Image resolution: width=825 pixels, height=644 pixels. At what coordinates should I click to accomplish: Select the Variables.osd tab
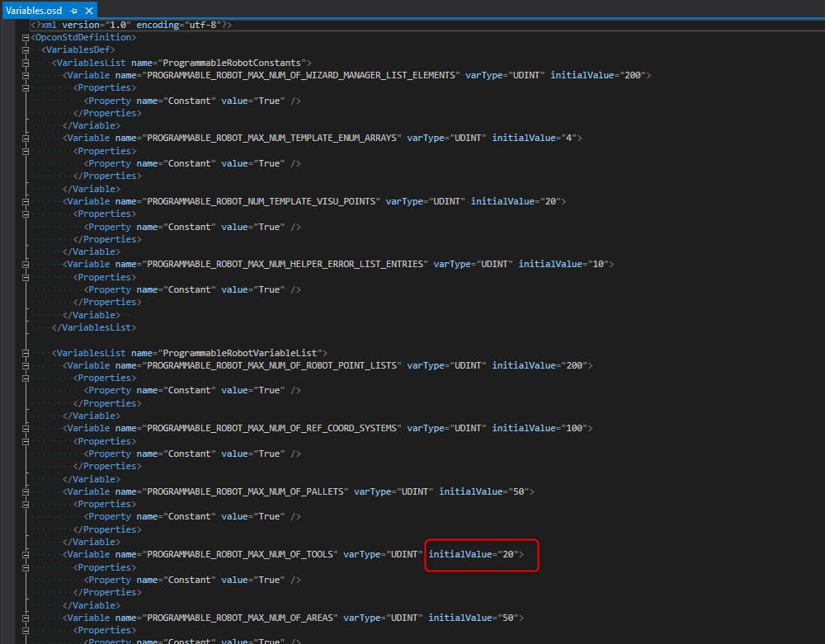(33, 11)
